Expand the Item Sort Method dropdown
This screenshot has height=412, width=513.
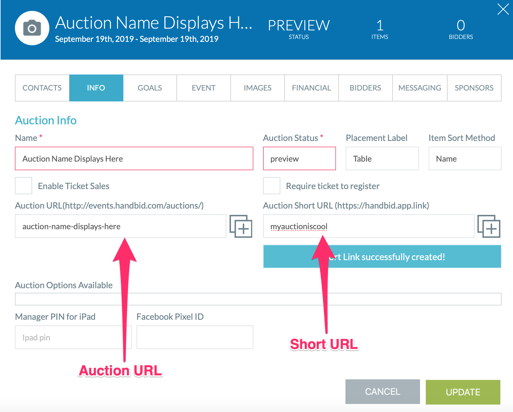465,159
